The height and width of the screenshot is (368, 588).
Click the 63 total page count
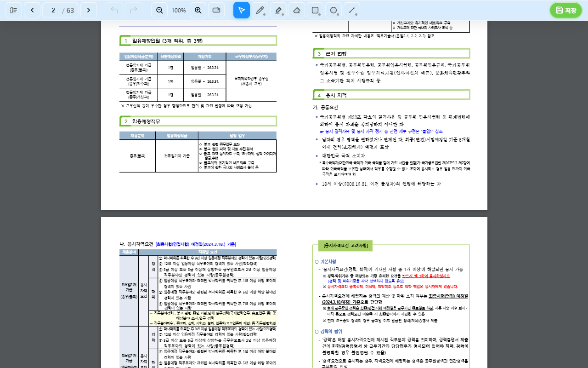point(70,11)
